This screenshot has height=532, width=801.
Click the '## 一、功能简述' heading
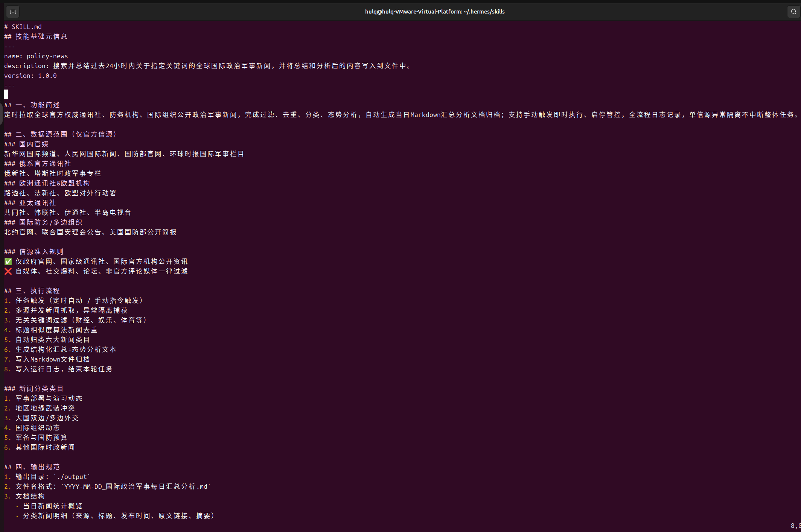coord(32,105)
